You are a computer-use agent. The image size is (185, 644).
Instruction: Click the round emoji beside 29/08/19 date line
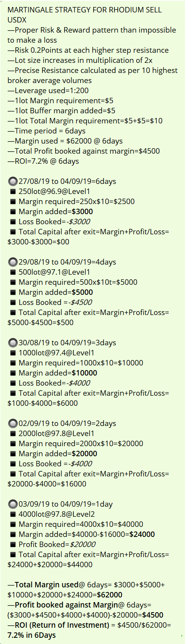pos(13,262)
